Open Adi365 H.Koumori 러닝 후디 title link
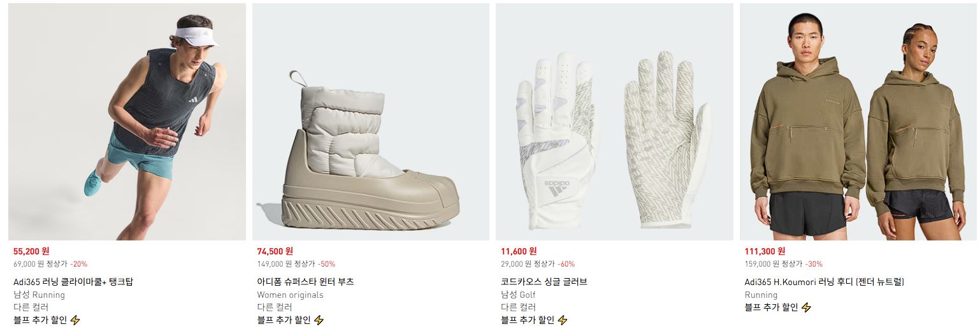This screenshot has height=331, width=980. tap(825, 282)
